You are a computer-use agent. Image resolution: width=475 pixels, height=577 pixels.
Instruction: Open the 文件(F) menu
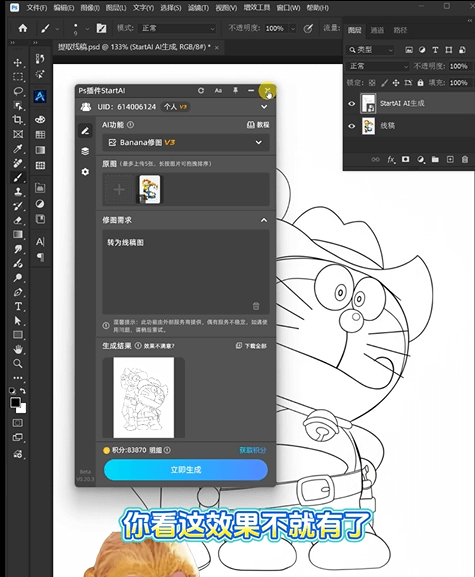[37, 7]
